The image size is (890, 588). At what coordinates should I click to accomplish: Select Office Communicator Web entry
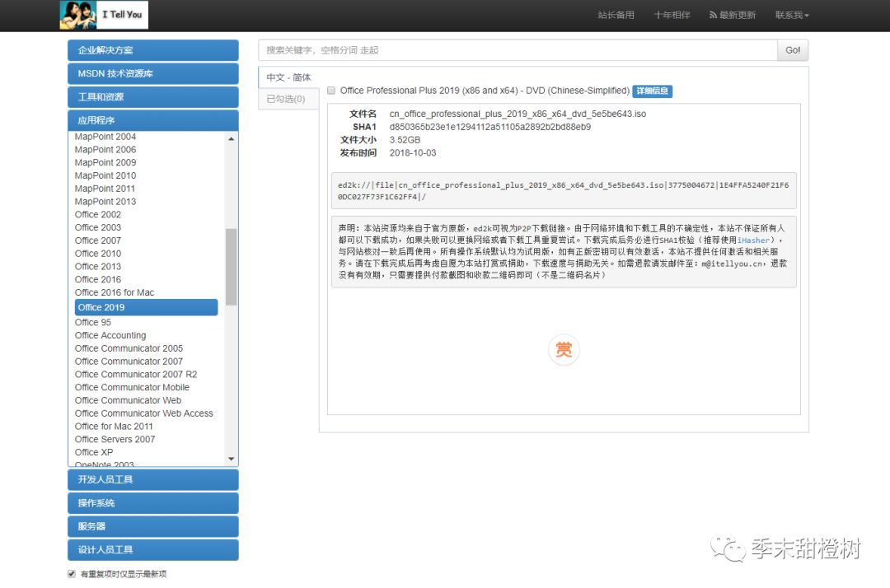128,401
